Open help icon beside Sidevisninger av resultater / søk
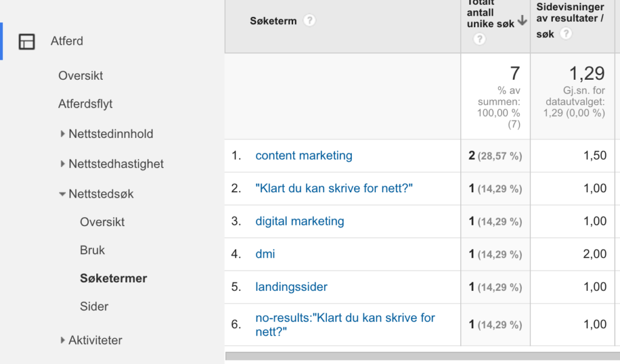This screenshot has height=364, width=620. click(x=566, y=33)
